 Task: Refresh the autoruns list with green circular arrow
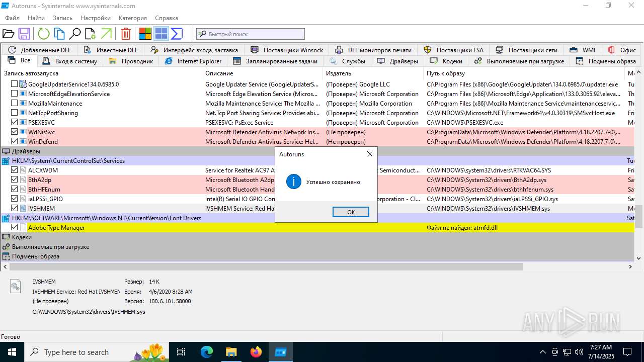click(44, 34)
